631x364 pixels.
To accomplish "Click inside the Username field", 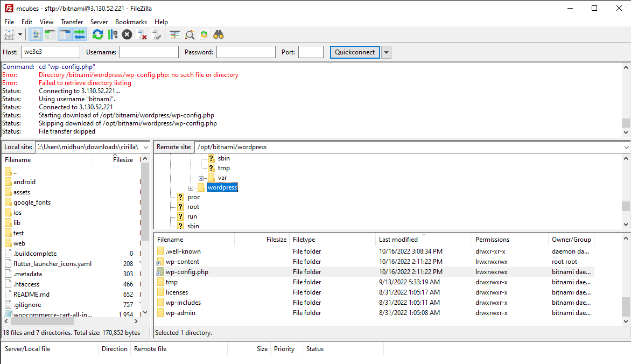I will (149, 52).
